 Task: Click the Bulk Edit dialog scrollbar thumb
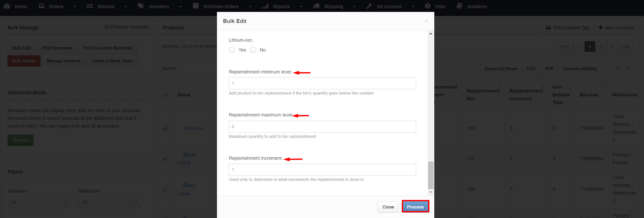pyautogui.click(x=431, y=175)
